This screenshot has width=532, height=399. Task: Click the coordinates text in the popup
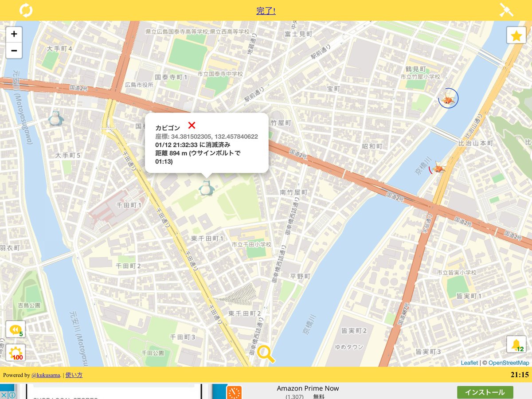pyautogui.click(x=207, y=137)
